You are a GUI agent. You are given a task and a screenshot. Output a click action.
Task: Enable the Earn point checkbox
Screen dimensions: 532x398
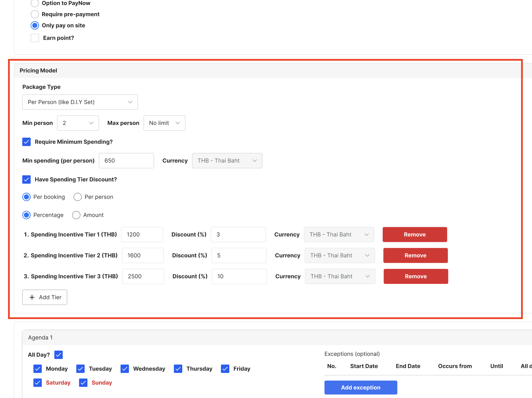tap(35, 38)
